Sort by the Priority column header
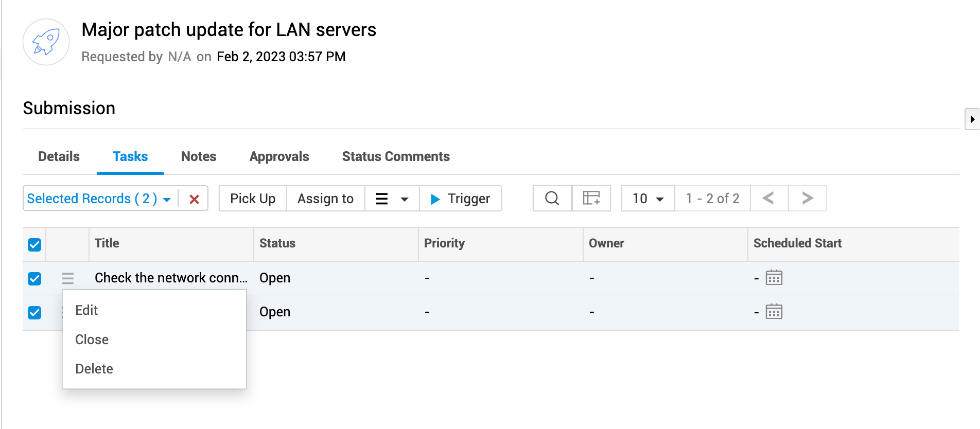980x429 pixels. click(x=444, y=243)
